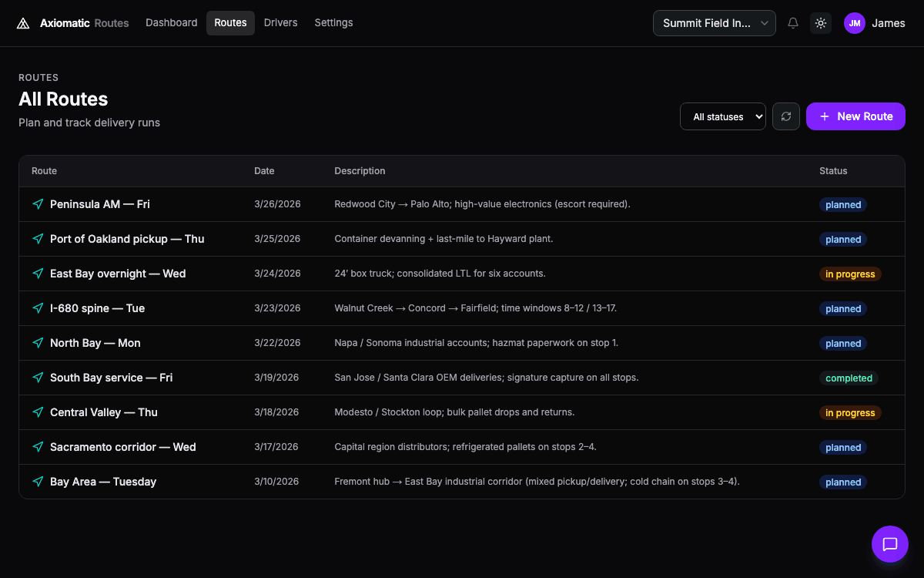
Task: Click the route icon beside I-680 spine — Tue
Action: [38, 308]
